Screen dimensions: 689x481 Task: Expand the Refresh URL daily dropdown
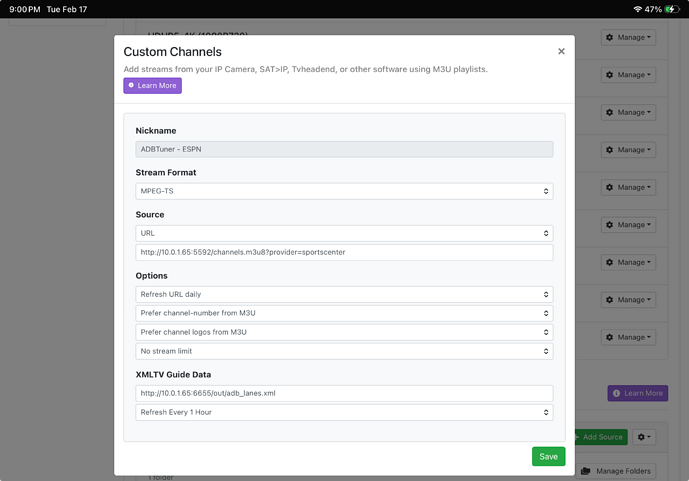pyautogui.click(x=344, y=295)
